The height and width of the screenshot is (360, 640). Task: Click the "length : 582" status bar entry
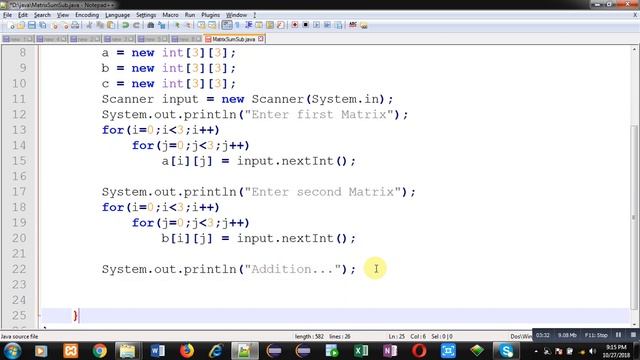309,337
